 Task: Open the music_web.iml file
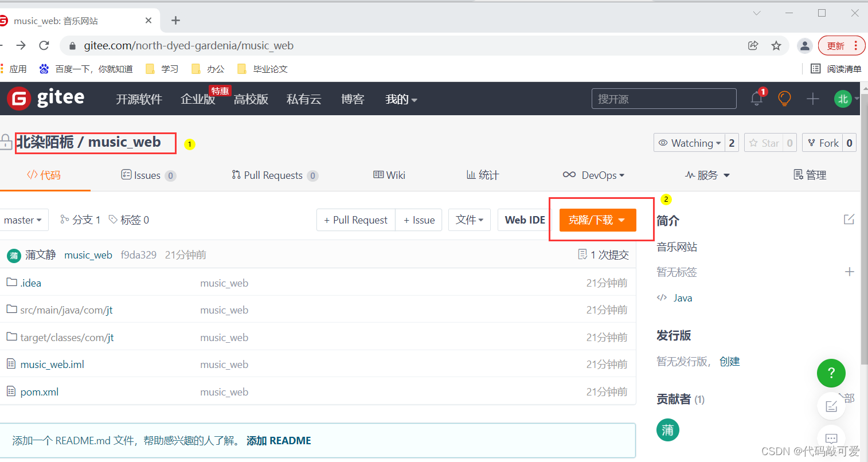pyautogui.click(x=52, y=365)
